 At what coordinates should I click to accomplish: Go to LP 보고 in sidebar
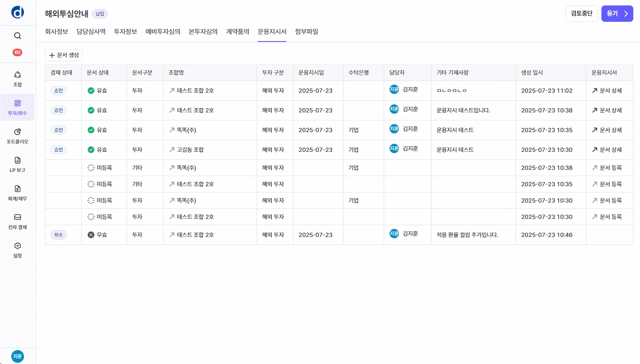coord(18,164)
